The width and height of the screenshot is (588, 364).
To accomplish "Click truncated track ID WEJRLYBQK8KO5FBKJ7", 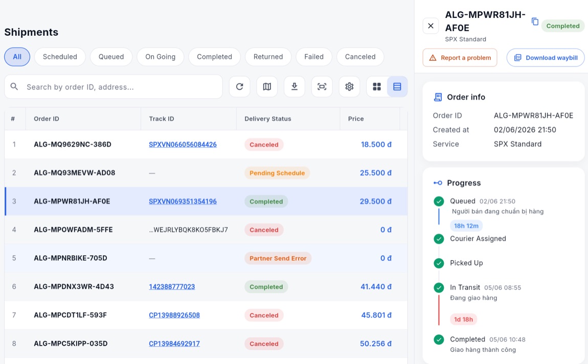I will click(188, 230).
